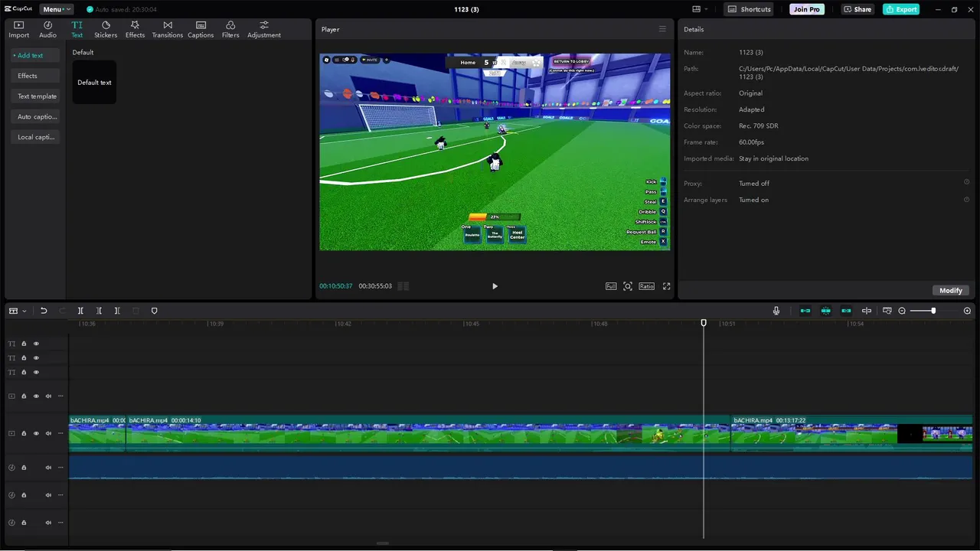Add a marker with the shield icon
Viewport: 980px width, 551px height.
coord(154,311)
